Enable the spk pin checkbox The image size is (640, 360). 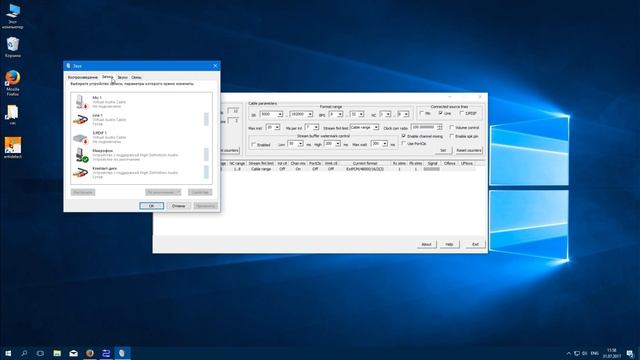point(464,136)
